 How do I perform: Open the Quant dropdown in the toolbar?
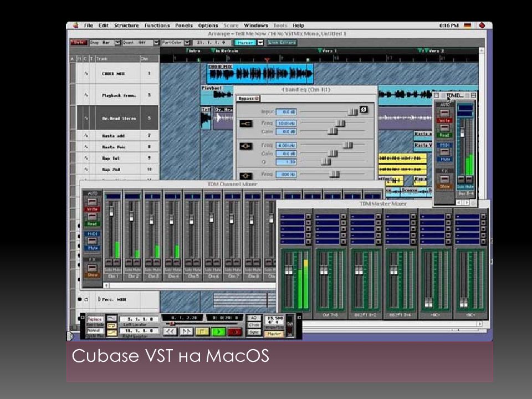156,43
